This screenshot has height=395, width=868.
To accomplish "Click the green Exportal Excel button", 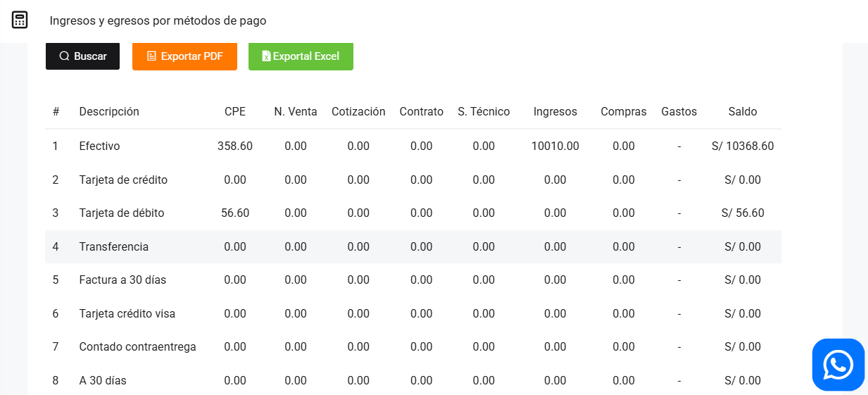I will [301, 56].
